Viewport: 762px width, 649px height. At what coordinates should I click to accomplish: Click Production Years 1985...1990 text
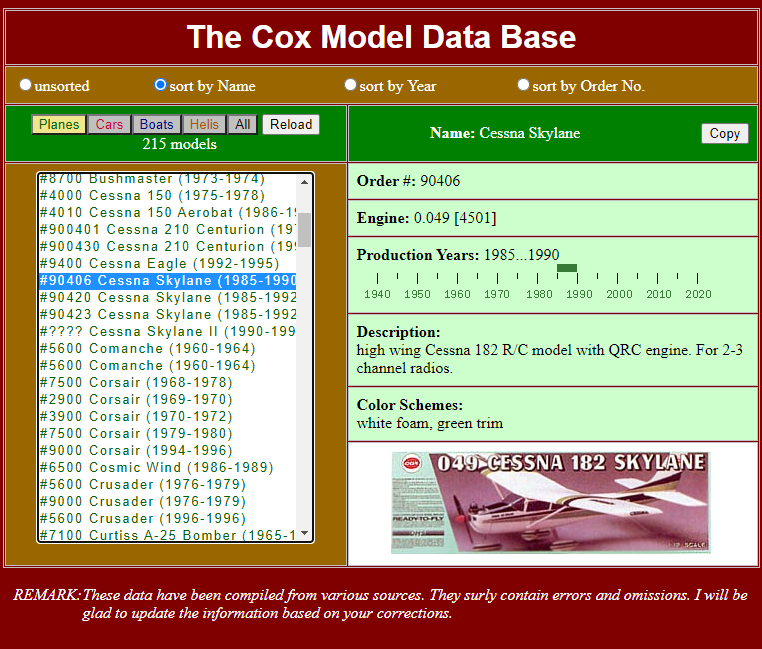pyautogui.click(x=458, y=255)
